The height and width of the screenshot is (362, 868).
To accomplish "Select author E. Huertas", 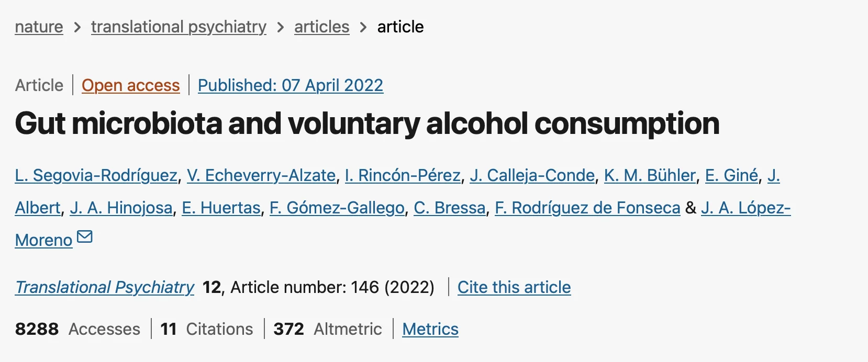I will coord(221,208).
